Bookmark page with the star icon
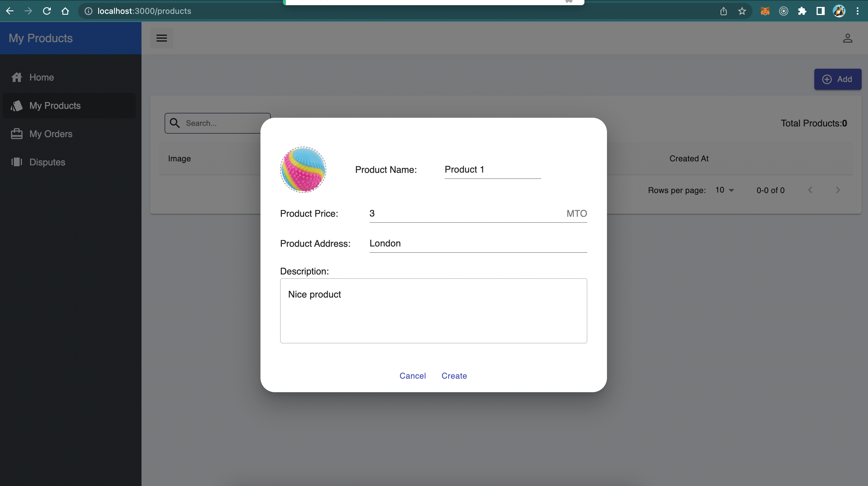 742,11
